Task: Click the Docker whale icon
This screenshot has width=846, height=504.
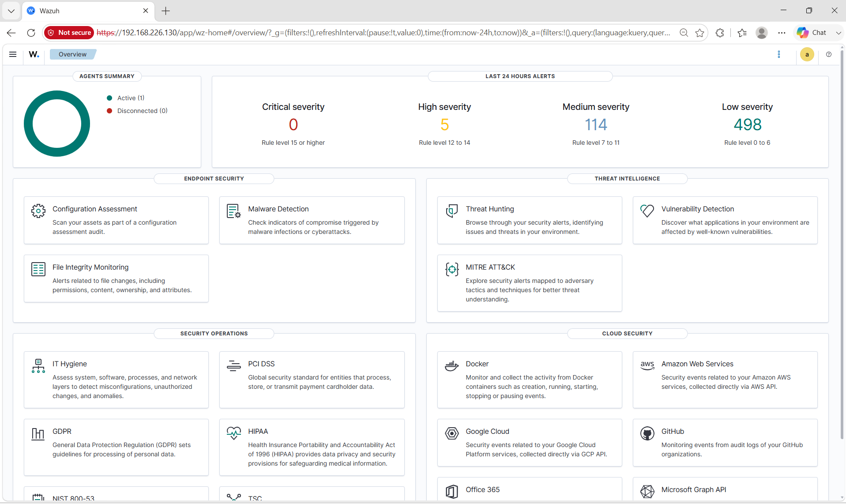Action: (451, 366)
